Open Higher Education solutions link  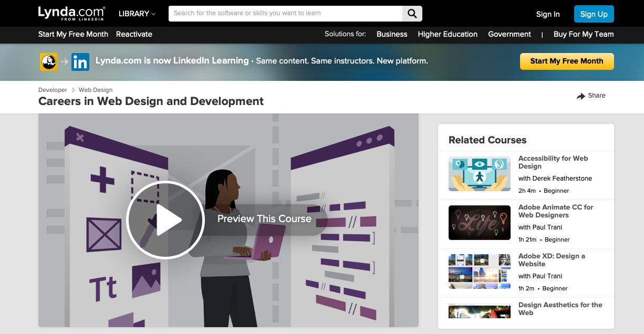pos(448,34)
